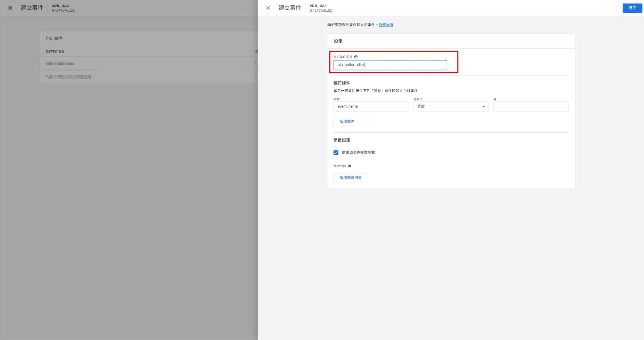Viewport: 644px width, 340px height.
Task: Click the help icon beside 自訂事件名稱
Action: (x=356, y=57)
